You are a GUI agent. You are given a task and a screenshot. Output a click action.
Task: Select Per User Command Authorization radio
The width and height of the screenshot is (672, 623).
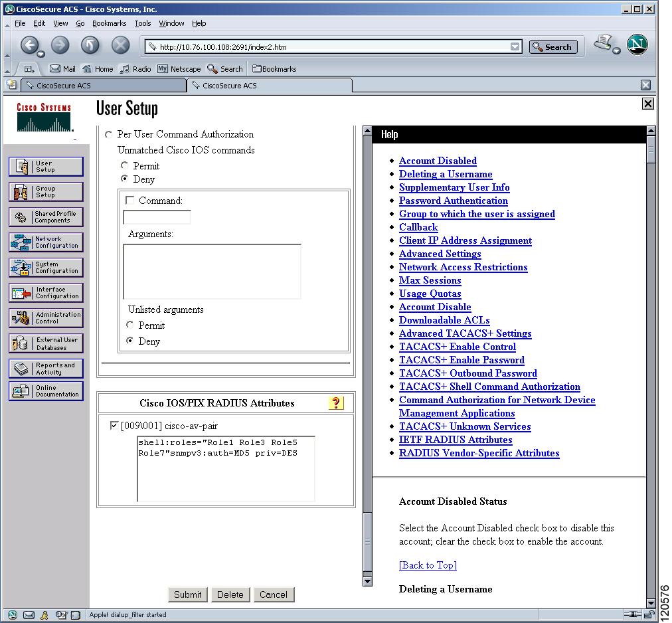pyautogui.click(x=108, y=135)
